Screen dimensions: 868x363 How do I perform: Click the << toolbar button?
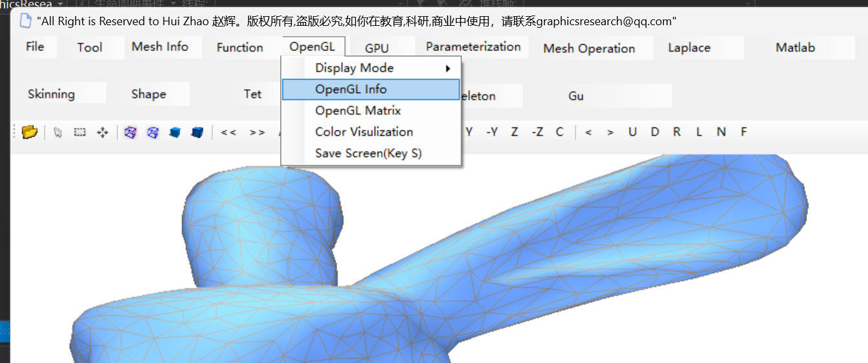[x=229, y=132]
